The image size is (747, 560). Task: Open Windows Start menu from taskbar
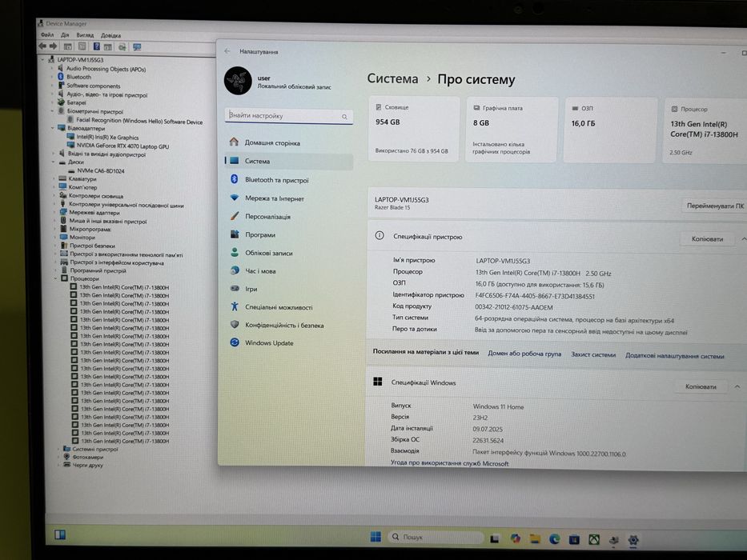376,537
